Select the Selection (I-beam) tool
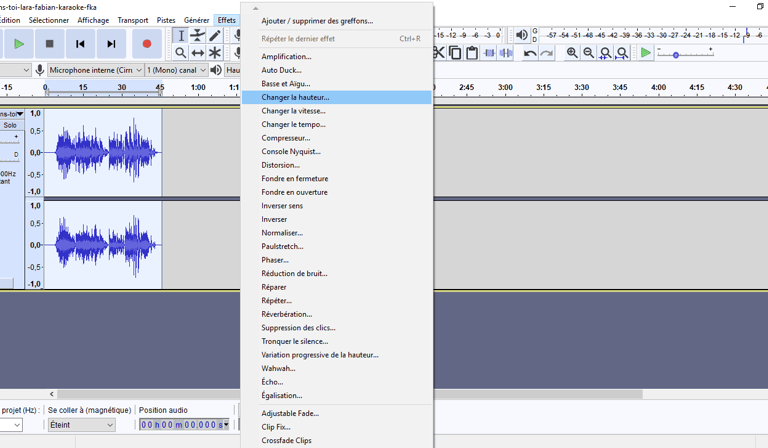Image resolution: width=768 pixels, height=448 pixels. 181,36
